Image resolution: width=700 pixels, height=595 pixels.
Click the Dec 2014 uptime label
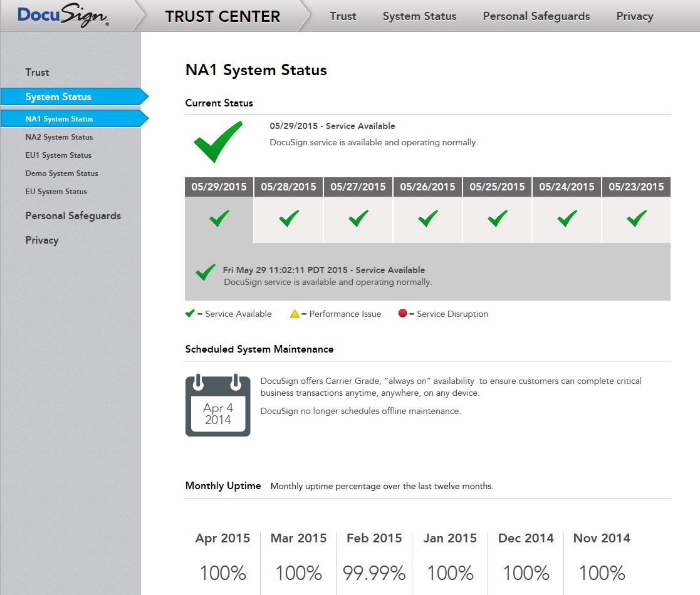[526, 539]
